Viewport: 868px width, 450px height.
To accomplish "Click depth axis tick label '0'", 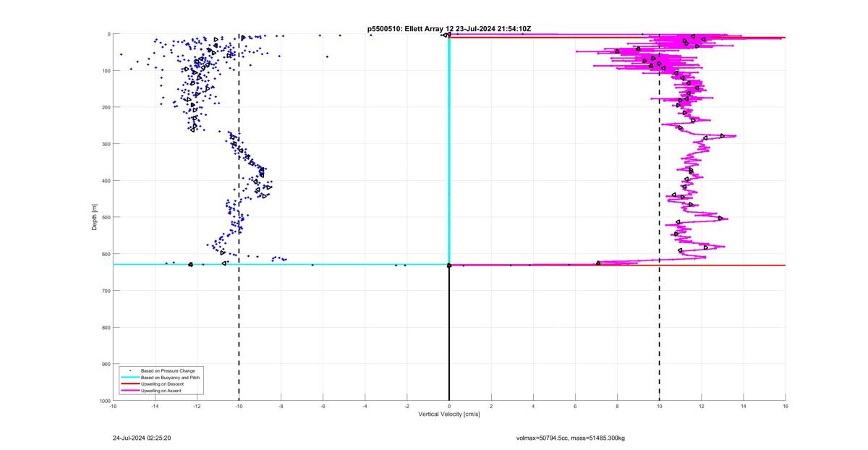I will pyautogui.click(x=108, y=34).
